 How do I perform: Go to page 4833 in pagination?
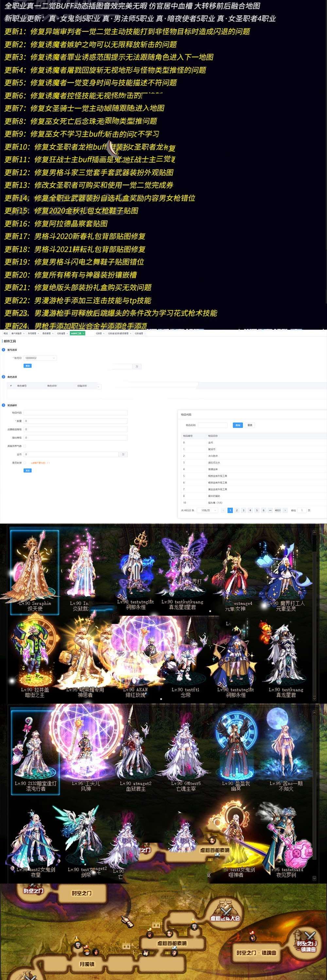pos(278,511)
